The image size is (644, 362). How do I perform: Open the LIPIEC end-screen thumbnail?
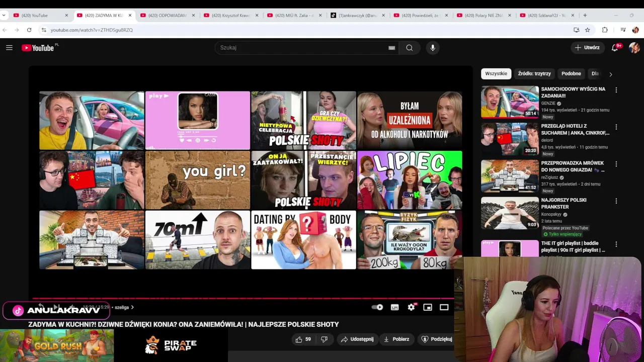[x=410, y=180]
